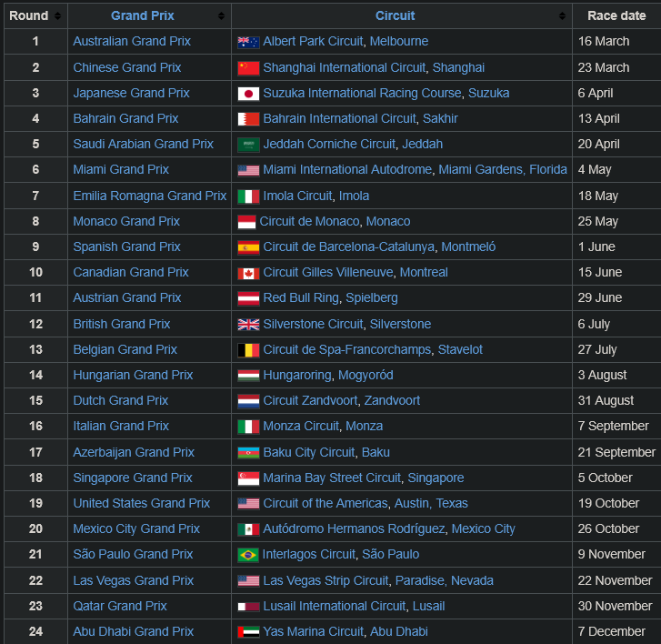This screenshot has height=644, width=661.
Task: Click the Australian flag icon
Action: (248, 42)
